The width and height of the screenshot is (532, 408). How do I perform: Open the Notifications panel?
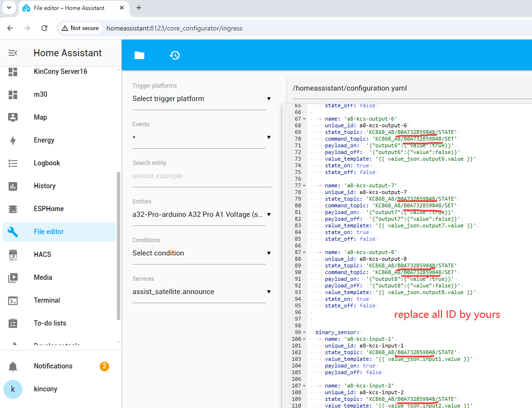[x=53, y=366]
